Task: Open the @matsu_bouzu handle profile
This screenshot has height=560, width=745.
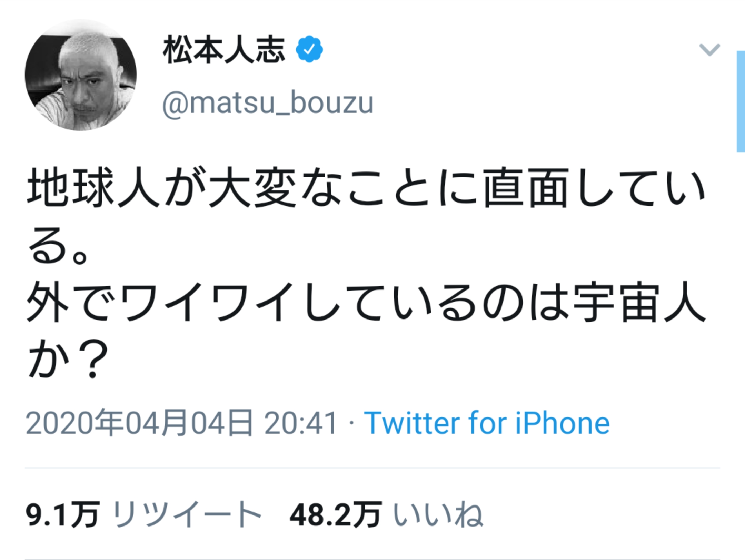Action: click(268, 103)
